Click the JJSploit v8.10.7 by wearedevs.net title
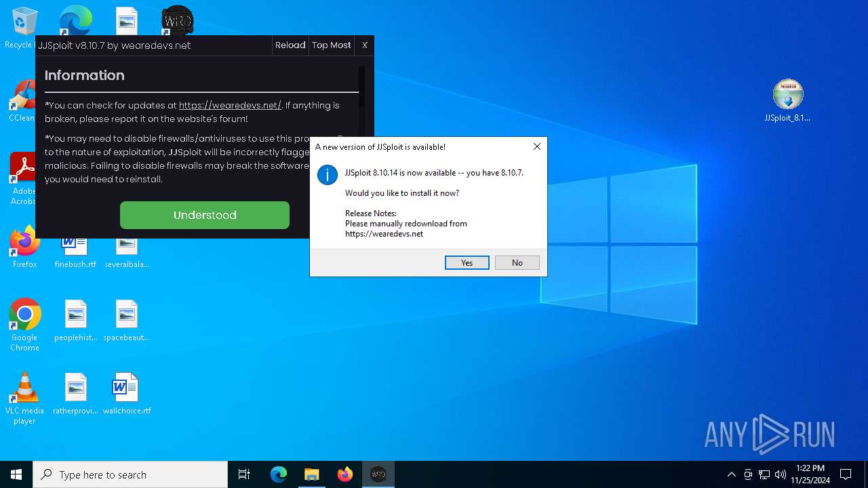The image size is (868, 488). pos(115,45)
